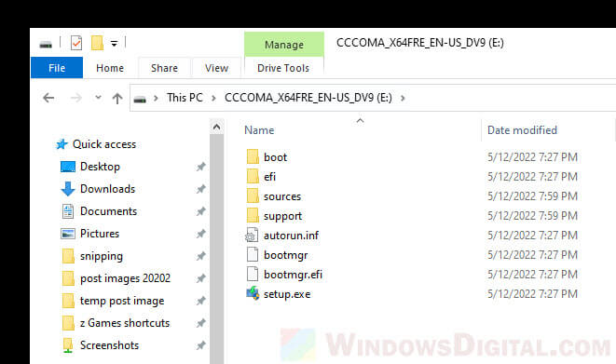Click navigation pane scrollbar up arrow
This screenshot has width=616, height=364.
point(216,127)
